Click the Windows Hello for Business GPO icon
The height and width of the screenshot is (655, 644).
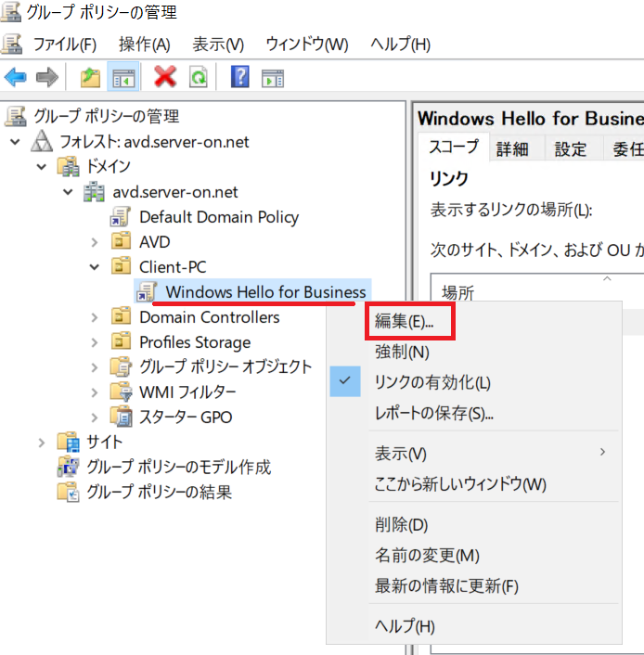coord(147,291)
